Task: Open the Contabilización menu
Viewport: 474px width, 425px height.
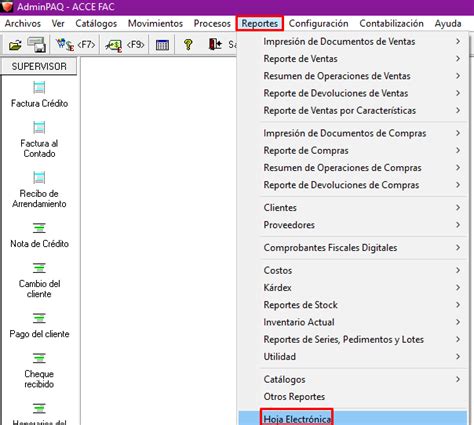Action: (391, 24)
